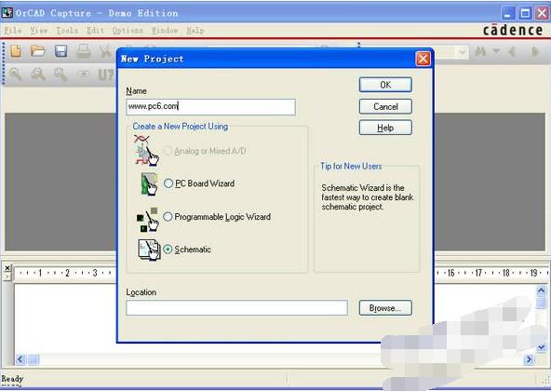The height and width of the screenshot is (392, 551).
Task: Click the Print toolbar icon
Action: tap(84, 51)
